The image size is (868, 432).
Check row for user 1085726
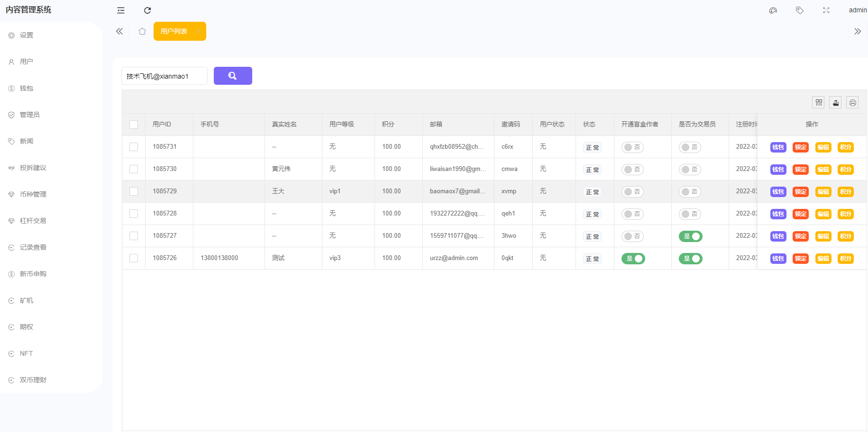(134, 258)
